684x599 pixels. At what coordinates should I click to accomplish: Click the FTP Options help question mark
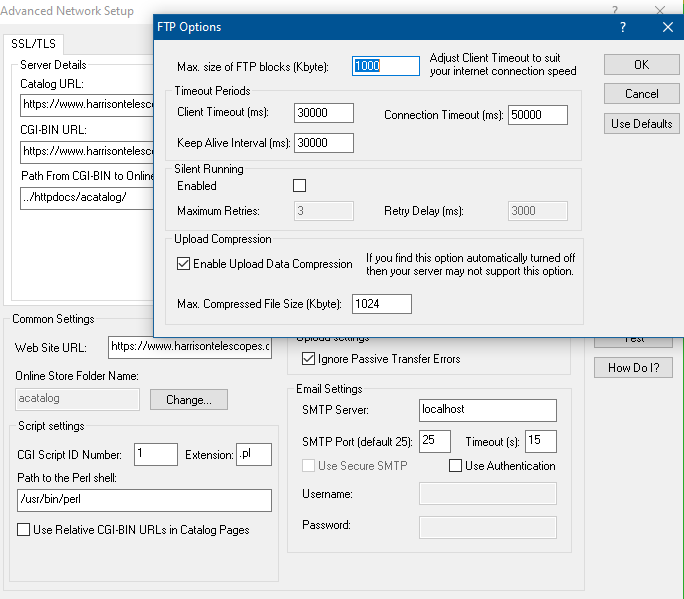tap(623, 27)
